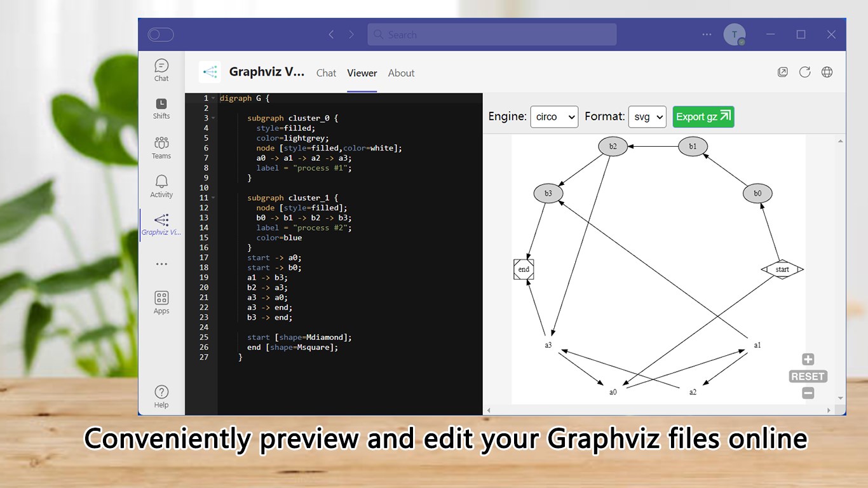Collapse the digraph G block at line 1
The width and height of the screenshot is (868, 488).
pos(214,98)
